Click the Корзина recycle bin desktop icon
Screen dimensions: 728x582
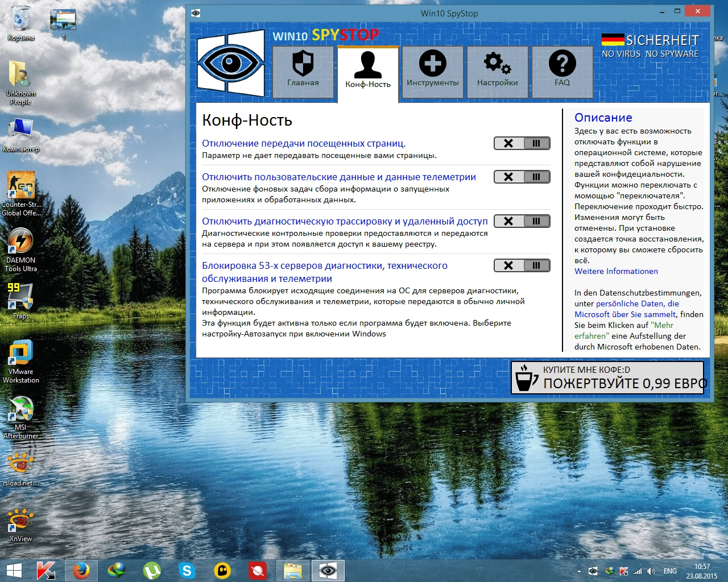click(x=21, y=23)
